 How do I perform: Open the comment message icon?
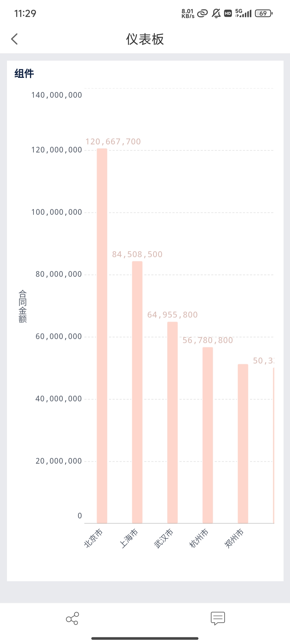coord(218,618)
